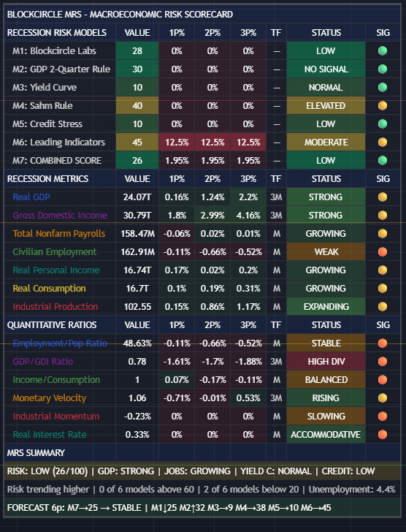The width and height of the screenshot is (406, 532).
Task: Click the M4: Sahm Rule label
Action: (x=42, y=106)
